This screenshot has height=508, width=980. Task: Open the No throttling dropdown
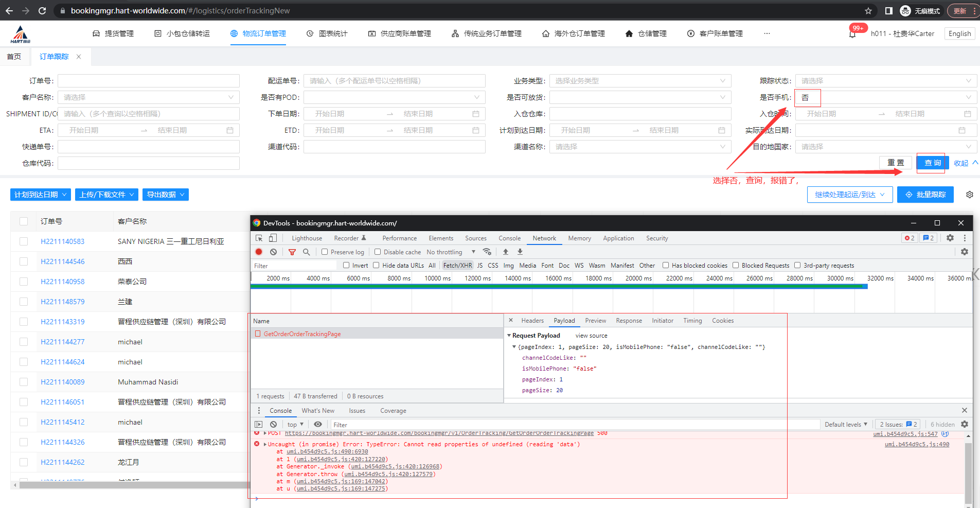click(451, 252)
